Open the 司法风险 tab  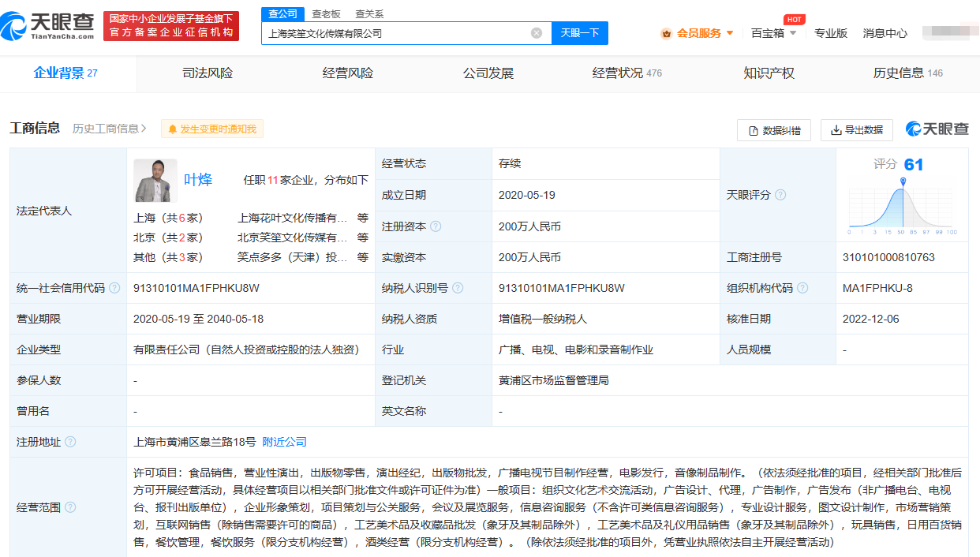click(208, 73)
